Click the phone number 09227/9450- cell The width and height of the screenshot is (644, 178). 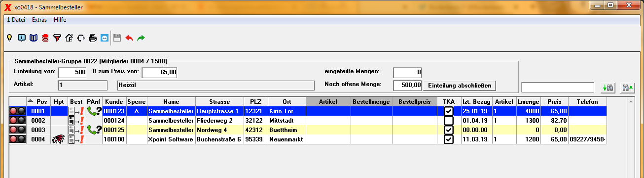pos(588,139)
